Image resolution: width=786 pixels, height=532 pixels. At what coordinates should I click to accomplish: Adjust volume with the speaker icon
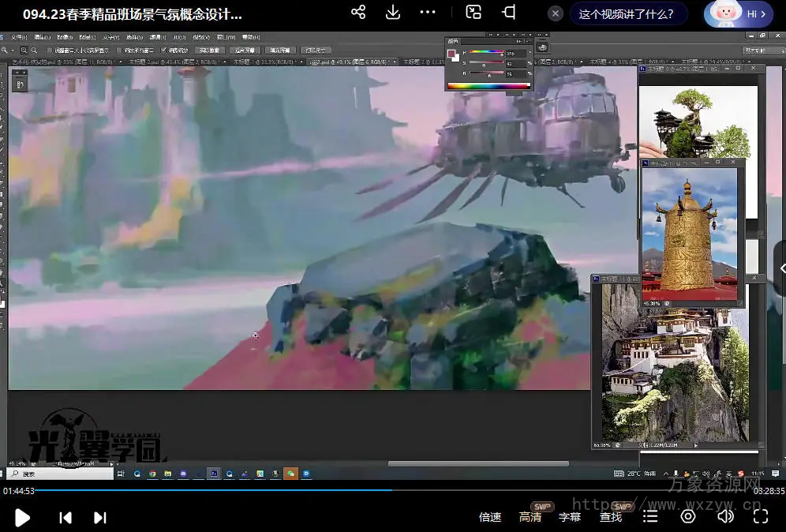click(725, 516)
